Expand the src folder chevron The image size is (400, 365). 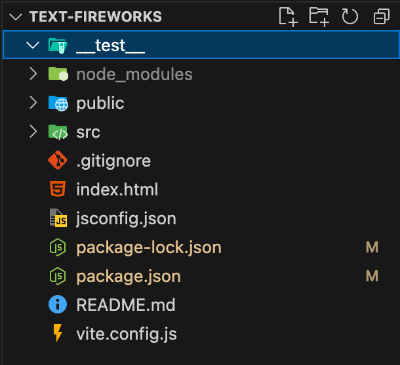point(33,132)
